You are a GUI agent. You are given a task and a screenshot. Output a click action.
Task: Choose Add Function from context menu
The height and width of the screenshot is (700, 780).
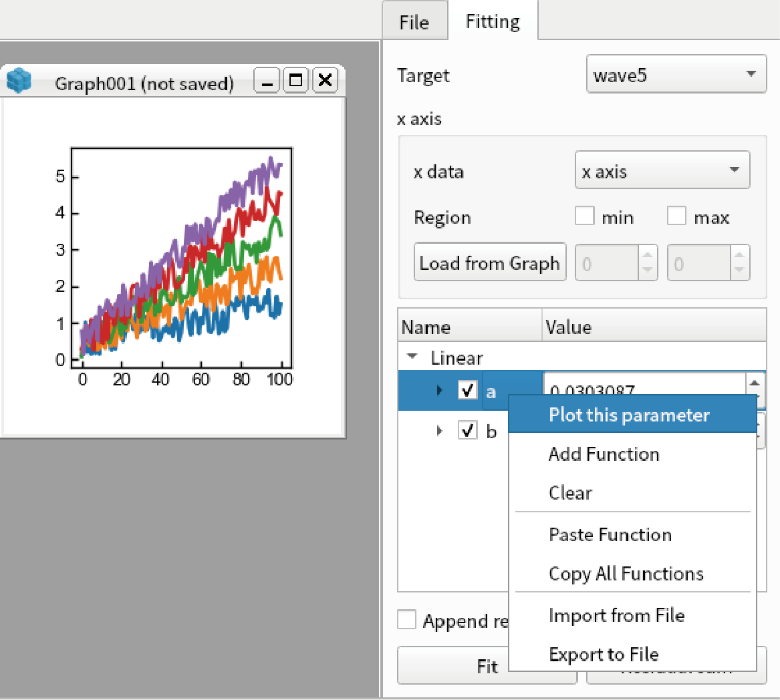(632, 454)
